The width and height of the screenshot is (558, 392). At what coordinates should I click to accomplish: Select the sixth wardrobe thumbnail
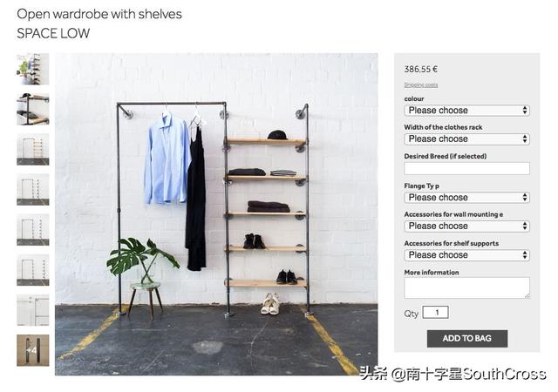33,270
